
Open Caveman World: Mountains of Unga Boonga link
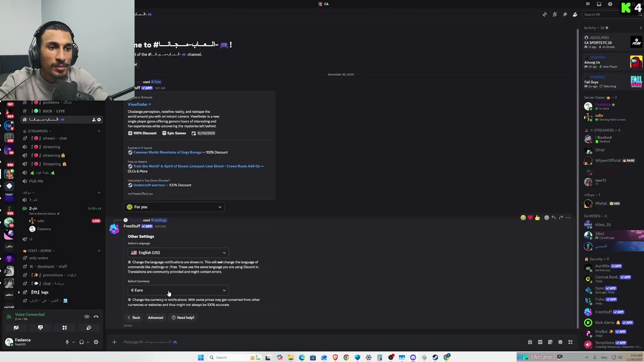tap(168, 152)
